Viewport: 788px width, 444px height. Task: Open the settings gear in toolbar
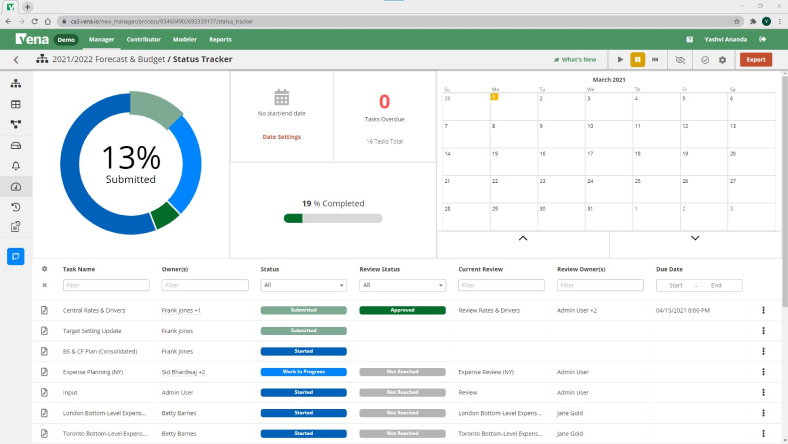click(x=722, y=60)
